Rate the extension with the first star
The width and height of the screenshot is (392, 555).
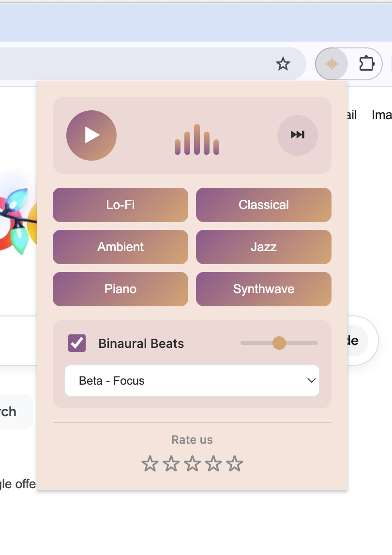click(150, 464)
